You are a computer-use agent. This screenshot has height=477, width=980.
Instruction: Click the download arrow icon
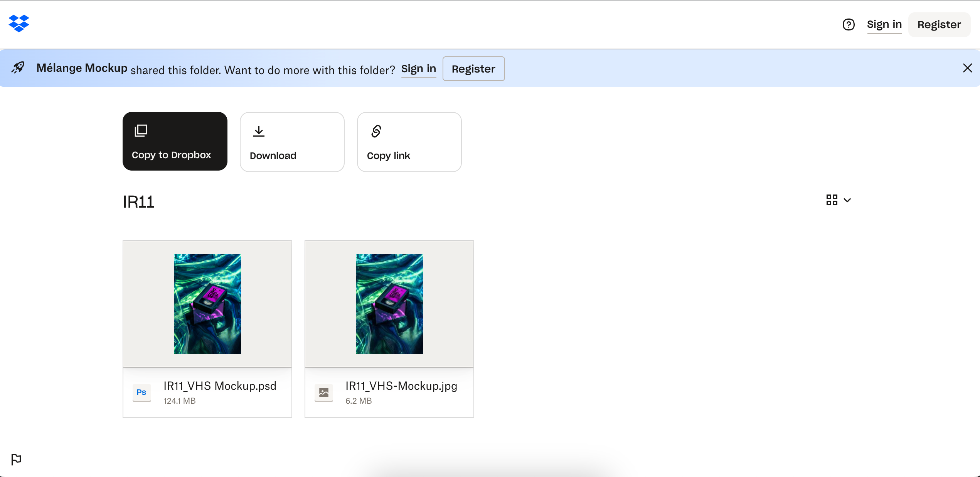[259, 131]
